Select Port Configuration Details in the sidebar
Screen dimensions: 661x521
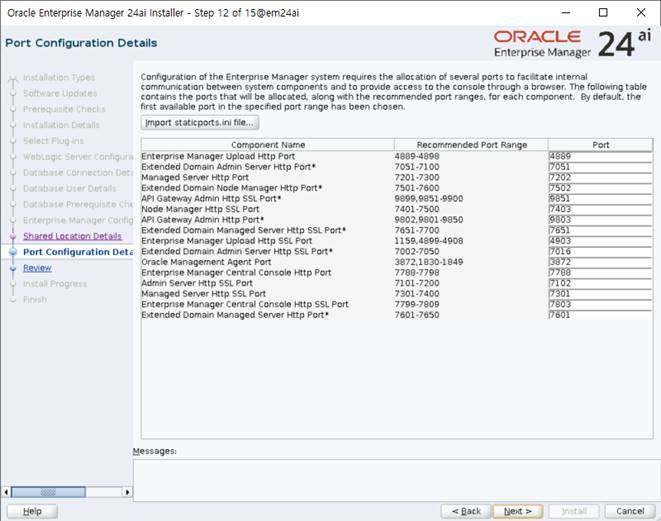pyautogui.click(x=78, y=252)
